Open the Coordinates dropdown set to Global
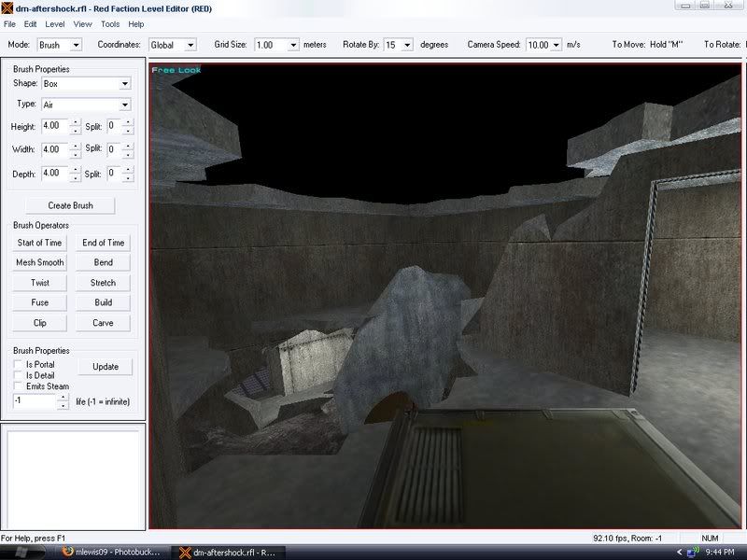Viewport: 747px width, 560px height. (173, 45)
